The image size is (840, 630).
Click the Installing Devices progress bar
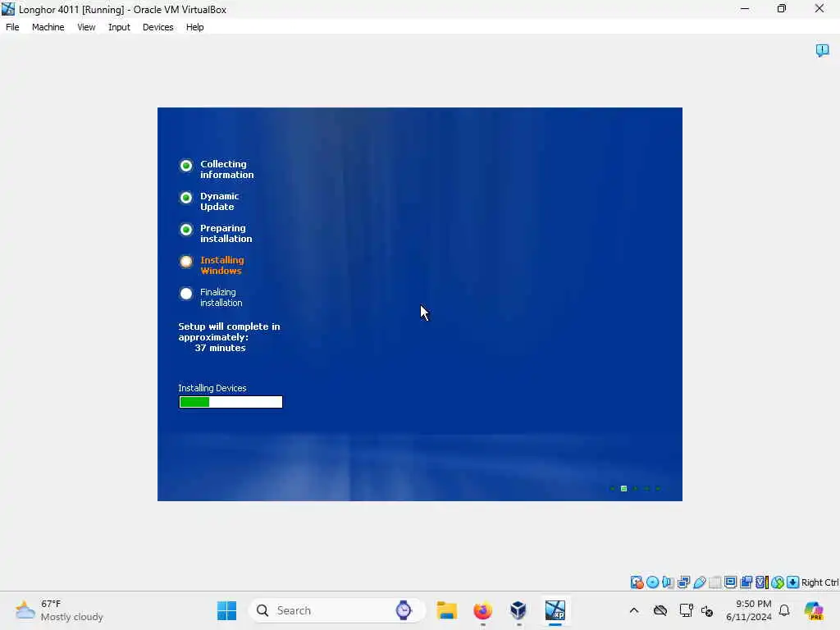[x=231, y=402]
